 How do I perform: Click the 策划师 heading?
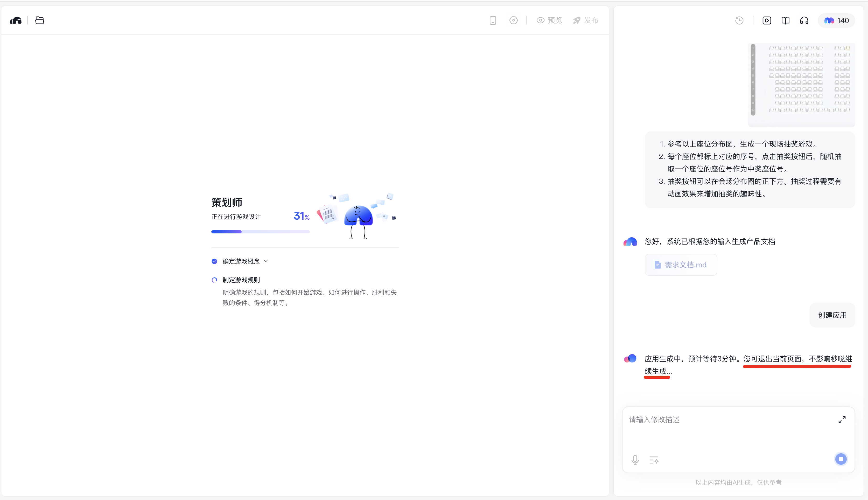(227, 202)
